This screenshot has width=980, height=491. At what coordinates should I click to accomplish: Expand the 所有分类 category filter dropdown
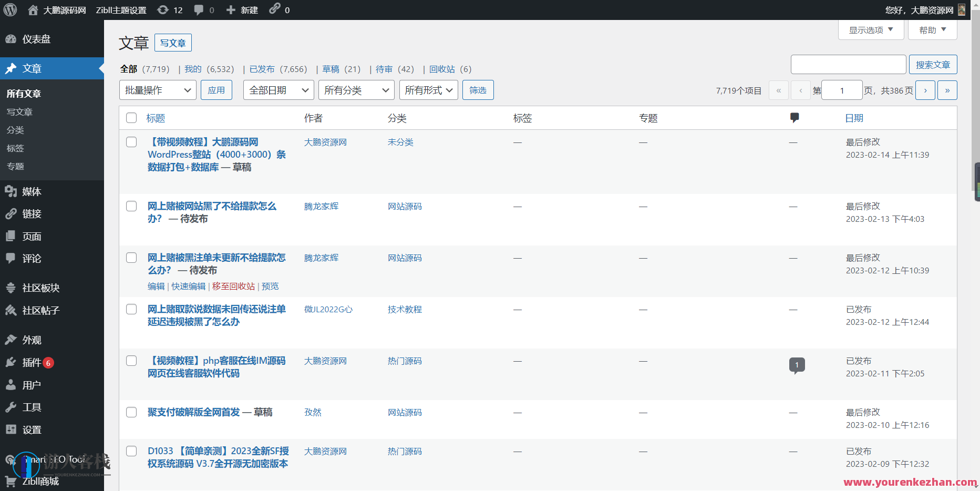click(x=356, y=90)
